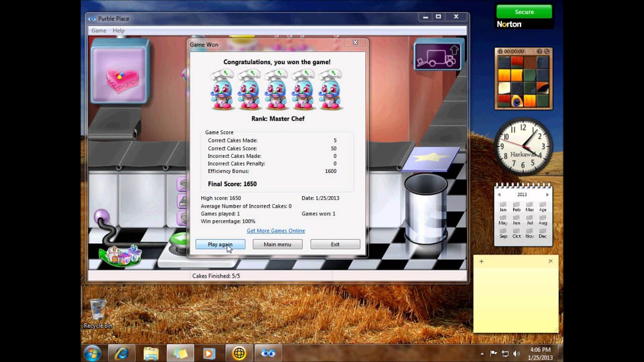Open Windows Media Player taskbar icon
The image size is (644, 362).
[x=209, y=353]
